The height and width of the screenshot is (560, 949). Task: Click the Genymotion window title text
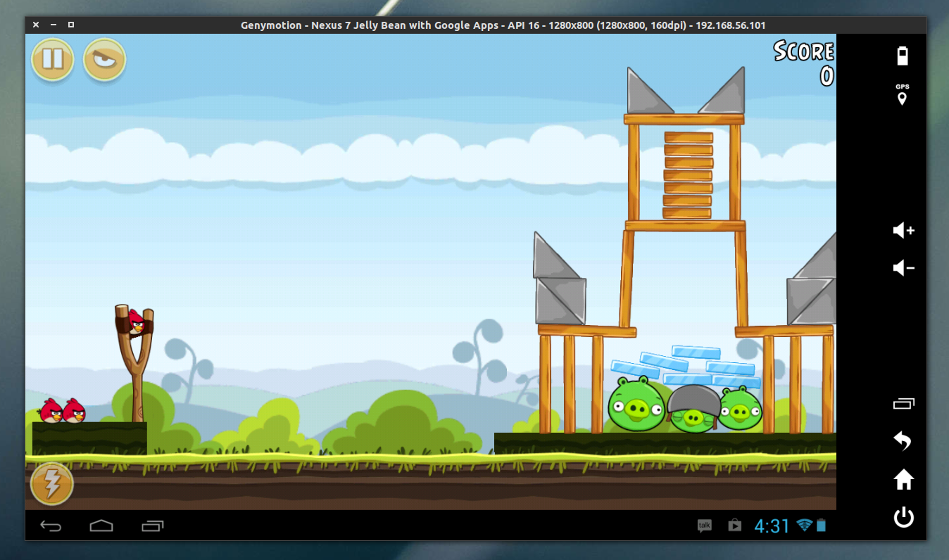click(503, 25)
